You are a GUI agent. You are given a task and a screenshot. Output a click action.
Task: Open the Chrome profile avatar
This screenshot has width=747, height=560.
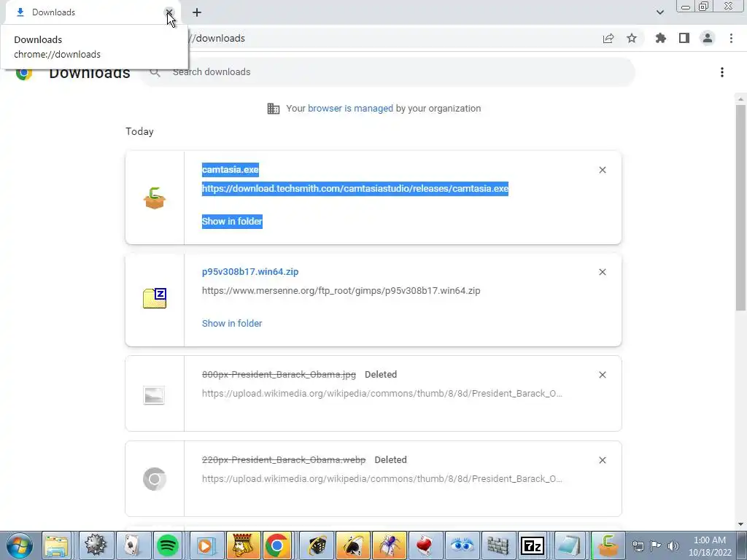[708, 39]
